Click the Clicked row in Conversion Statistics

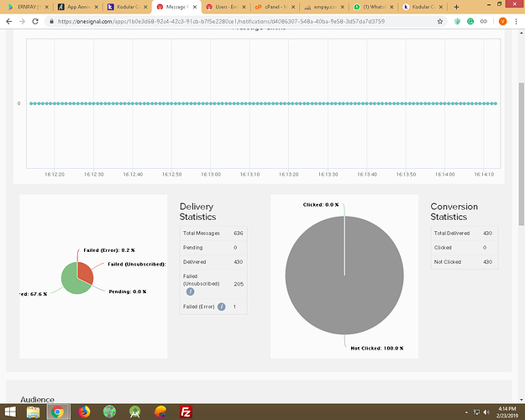point(464,248)
